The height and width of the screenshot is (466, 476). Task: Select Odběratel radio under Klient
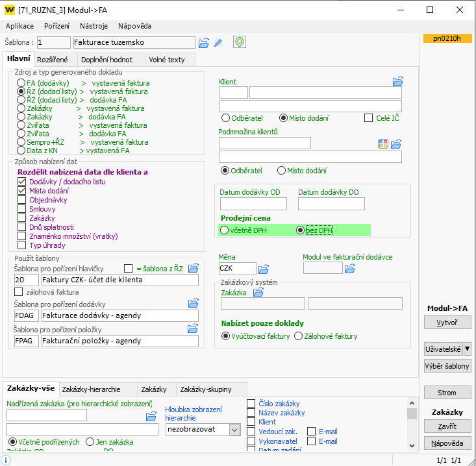(x=225, y=118)
